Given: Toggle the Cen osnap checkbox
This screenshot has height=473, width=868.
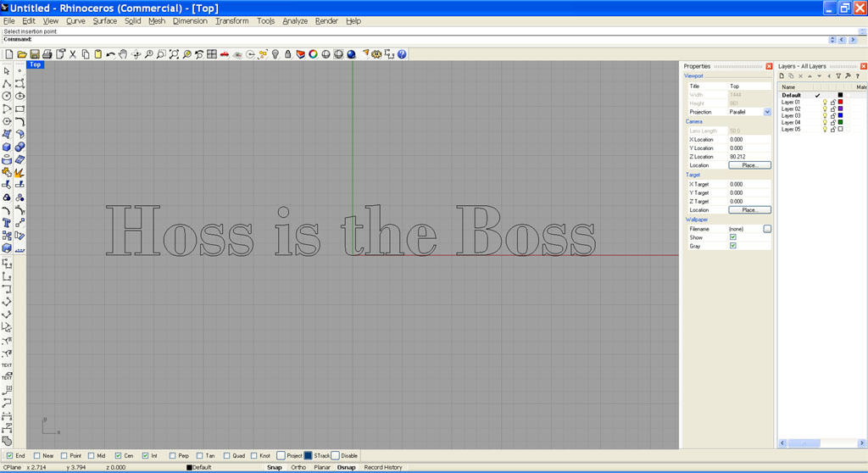Looking at the screenshot, I should pos(118,456).
